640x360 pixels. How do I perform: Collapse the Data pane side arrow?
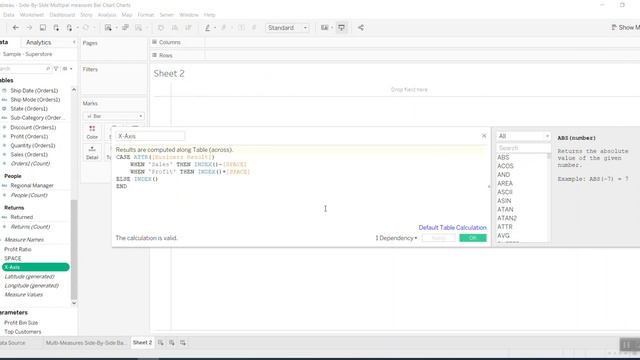74,42
